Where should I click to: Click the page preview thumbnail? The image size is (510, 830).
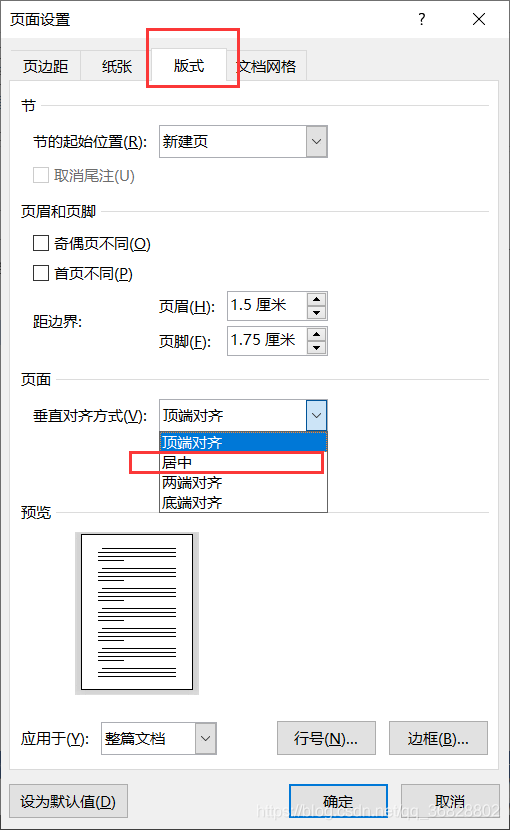137,612
